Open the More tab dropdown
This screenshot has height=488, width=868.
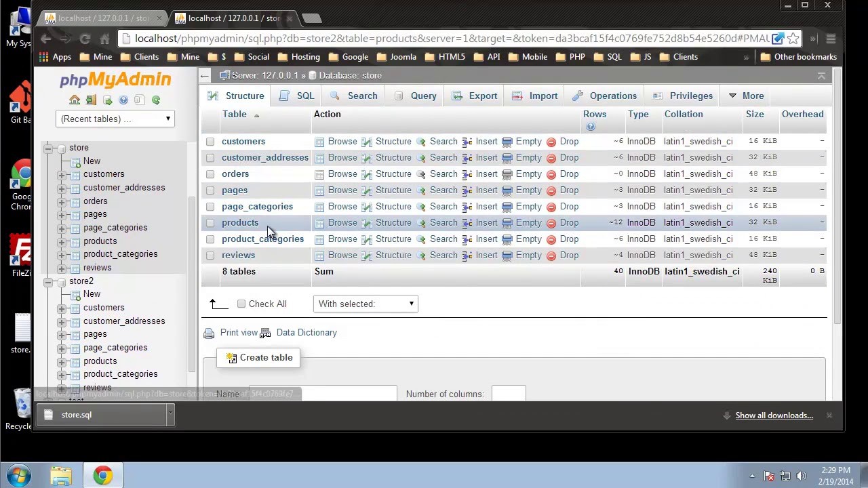[746, 96]
